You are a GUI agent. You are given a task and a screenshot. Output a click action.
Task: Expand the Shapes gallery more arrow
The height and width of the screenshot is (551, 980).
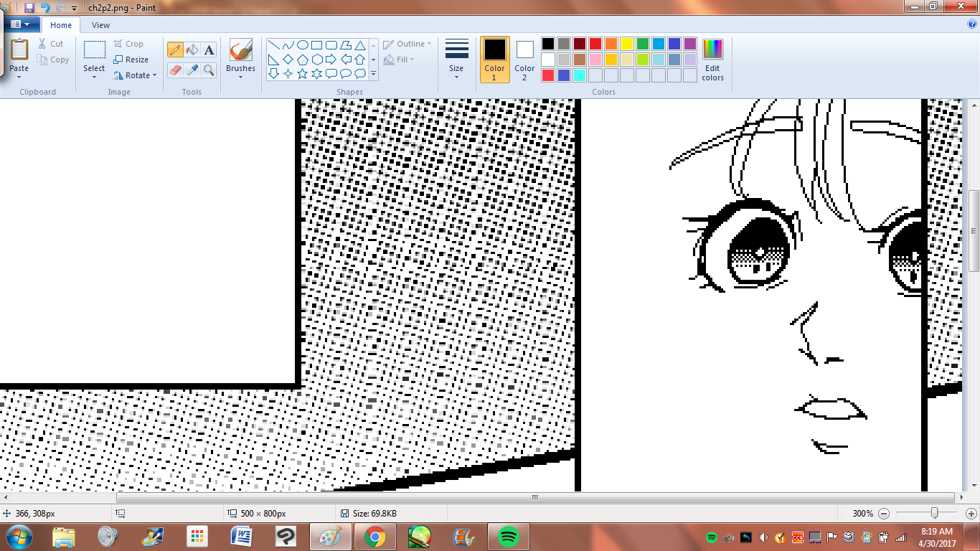[x=373, y=73]
